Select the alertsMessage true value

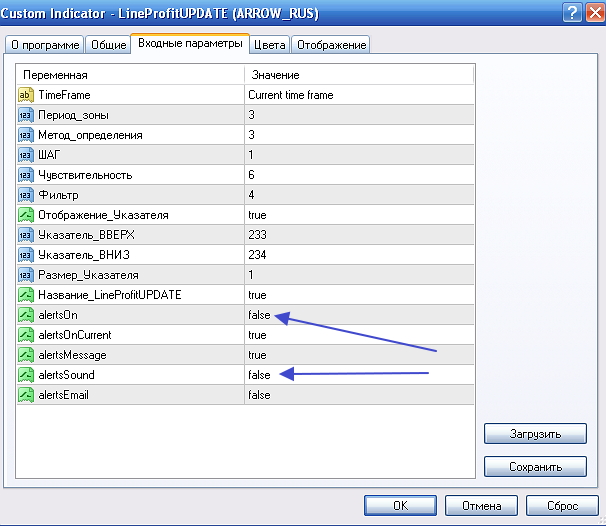(359, 355)
